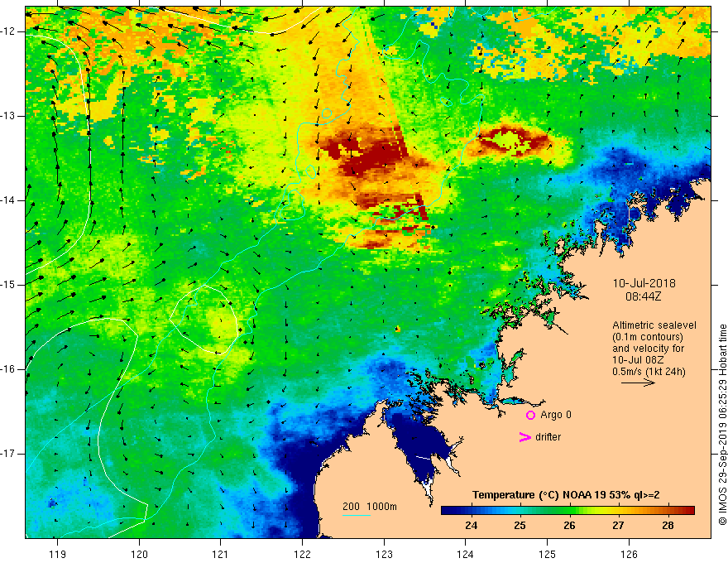Click the '10-Jul 08Z' legend line
The height and width of the screenshot is (563, 728).
coord(638,360)
